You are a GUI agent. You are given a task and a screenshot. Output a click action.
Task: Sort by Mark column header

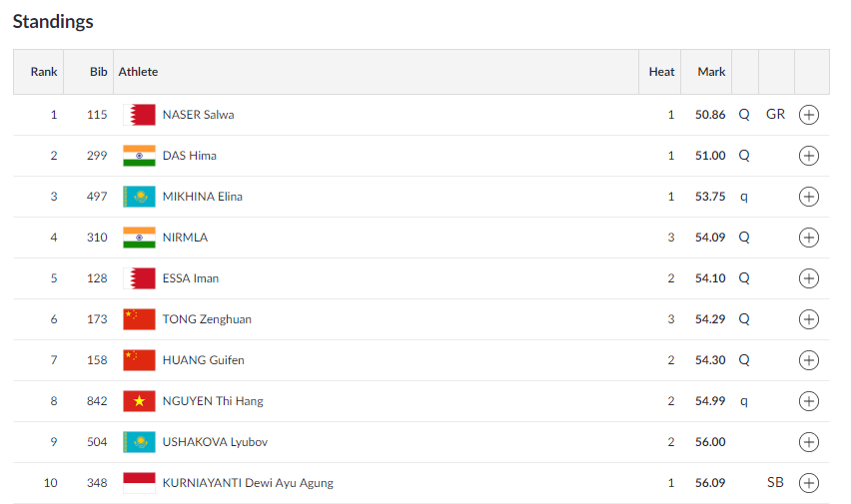pos(711,72)
